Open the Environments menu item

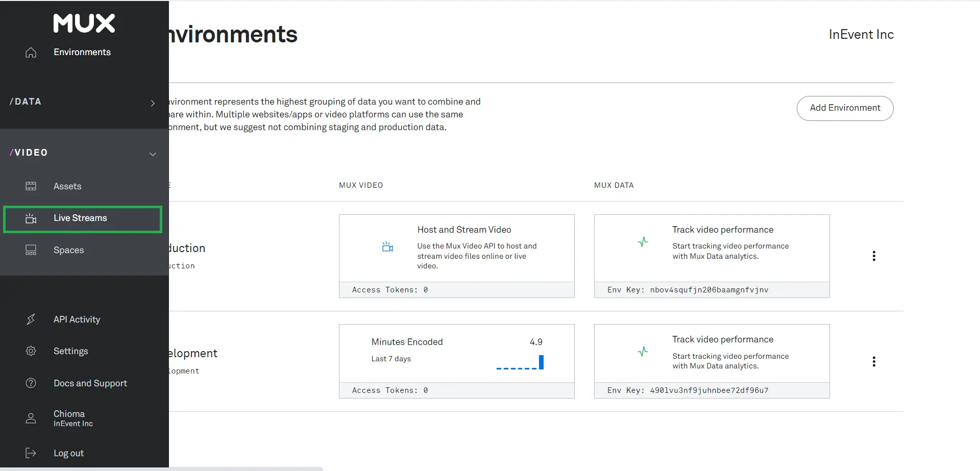(x=82, y=52)
